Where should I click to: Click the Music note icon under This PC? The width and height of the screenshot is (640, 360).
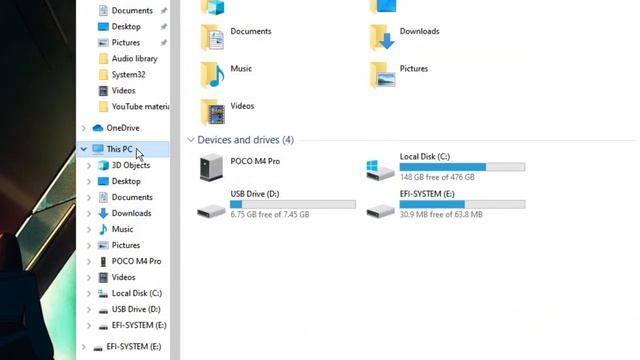click(103, 229)
